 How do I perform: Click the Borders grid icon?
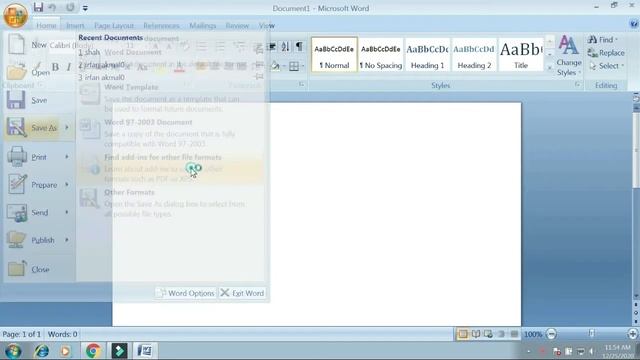point(294,66)
